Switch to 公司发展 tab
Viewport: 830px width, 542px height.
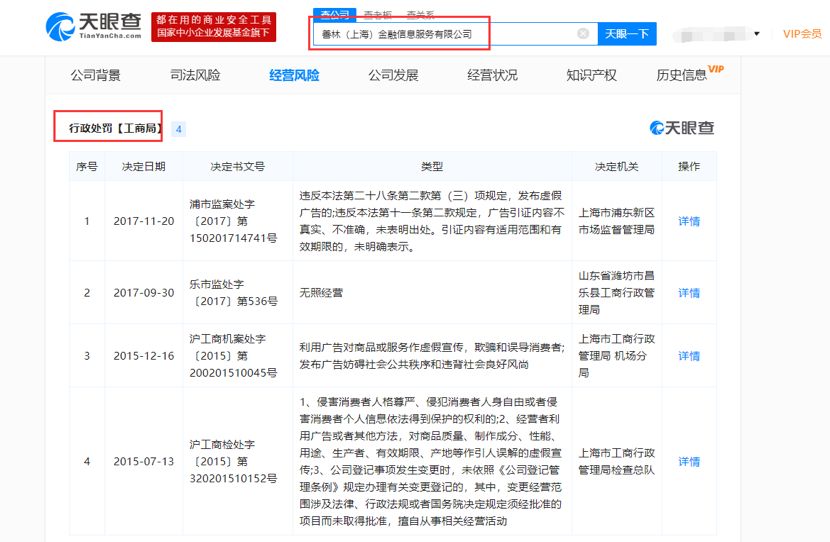393,75
